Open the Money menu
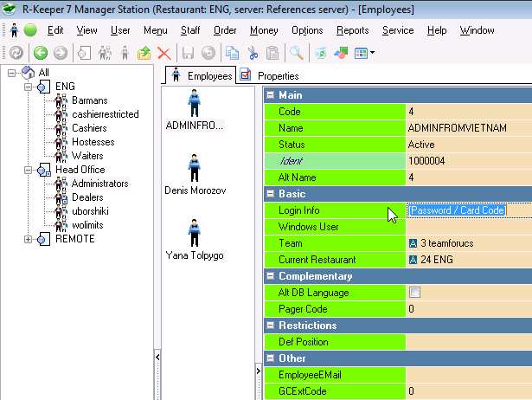 [264, 30]
